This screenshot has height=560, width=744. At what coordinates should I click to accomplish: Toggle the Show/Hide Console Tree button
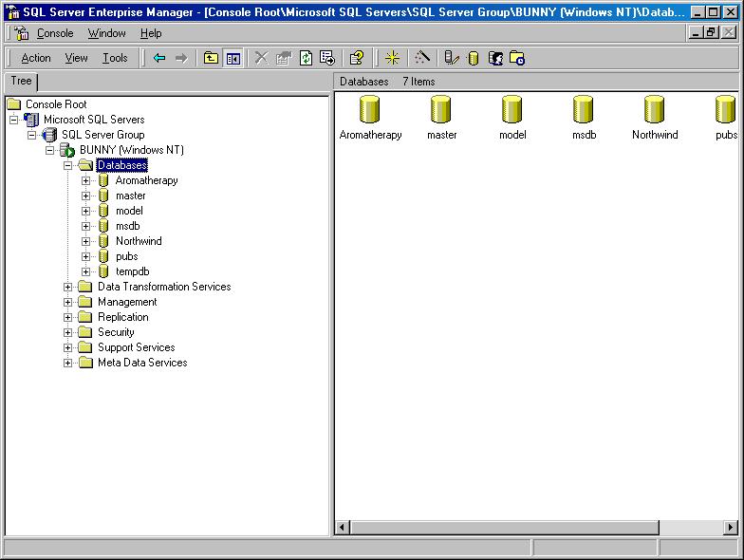point(233,59)
